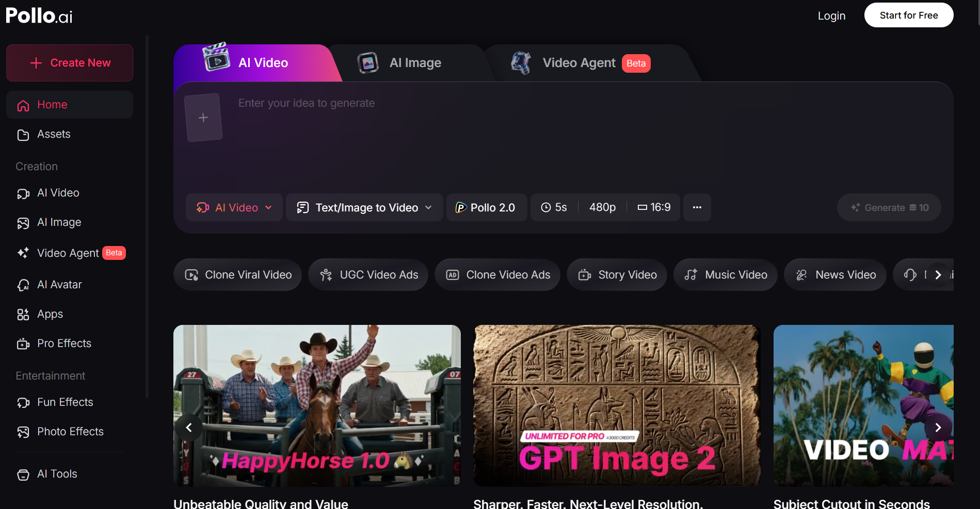The height and width of the screenshot is (509, 980).
Task: Click the Story Video chip icon
Action: 585,275
